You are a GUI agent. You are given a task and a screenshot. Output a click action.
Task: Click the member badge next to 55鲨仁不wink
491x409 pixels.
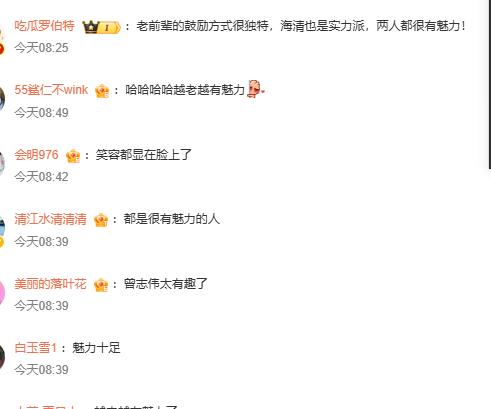[x=102, y=91]
